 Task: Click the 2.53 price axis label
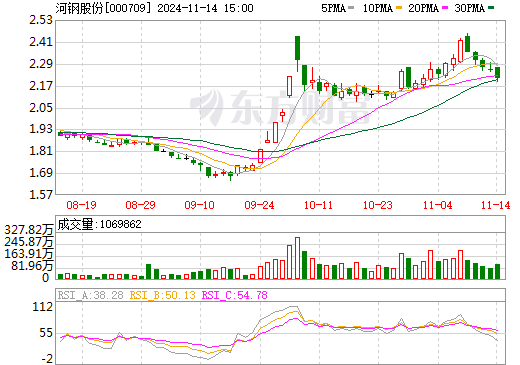(x=41, y=20)
